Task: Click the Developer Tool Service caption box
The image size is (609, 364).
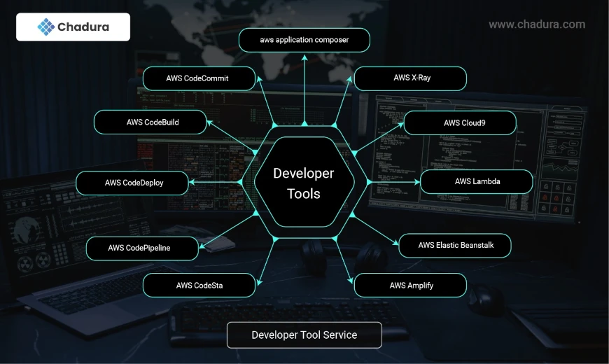Action: pos(304,335)
